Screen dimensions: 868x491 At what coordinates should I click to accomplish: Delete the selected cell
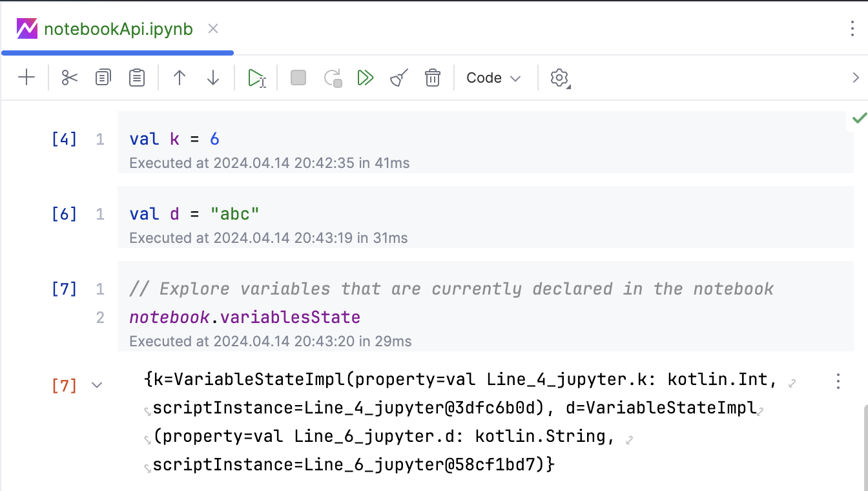coord(432,78)
